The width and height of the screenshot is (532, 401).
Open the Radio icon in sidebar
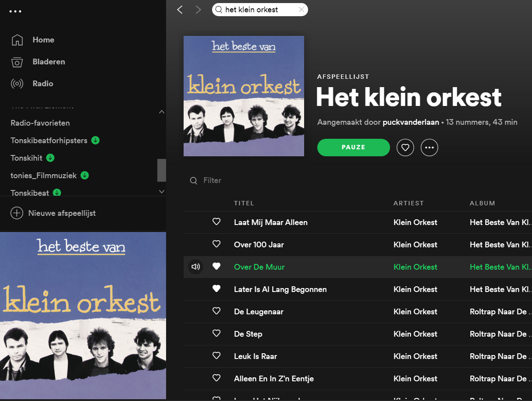17,84
